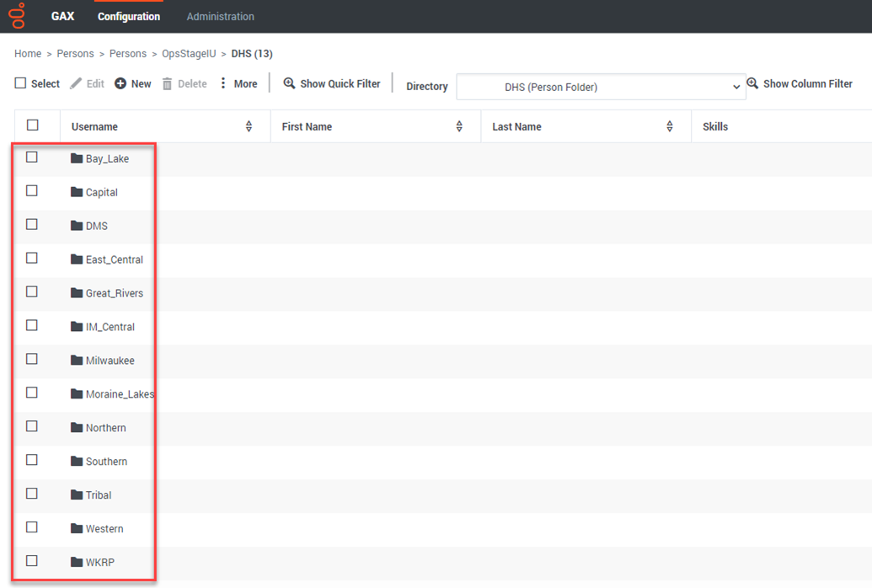Check the select-all header checkbox
The height and width of the screenshot is (588, 872).
click(x=33, y=126)
